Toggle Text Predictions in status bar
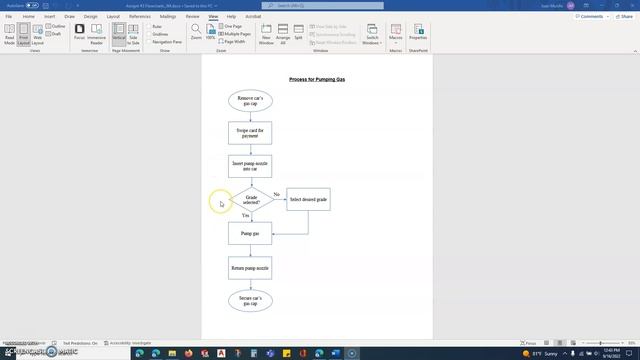This screenshot has height=360, width=640. 80,343
